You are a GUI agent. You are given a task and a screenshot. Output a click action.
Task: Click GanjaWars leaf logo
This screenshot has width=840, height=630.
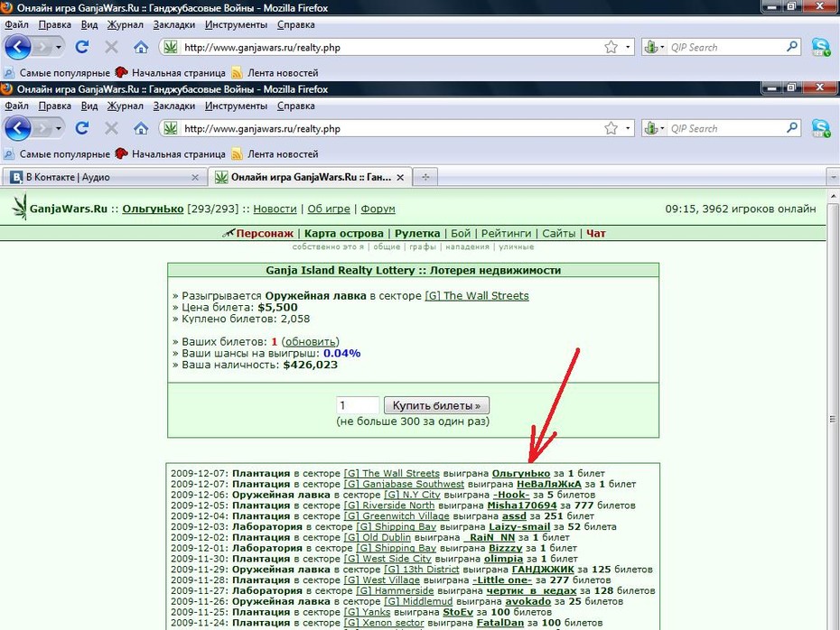[21, 208]
